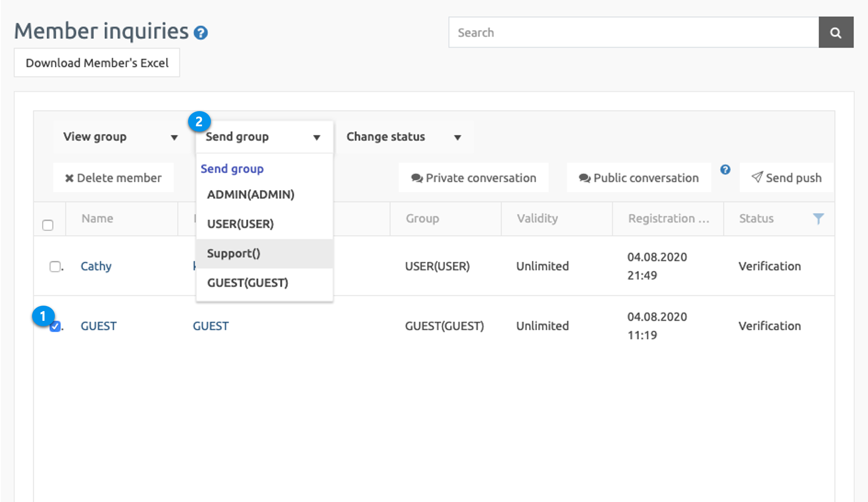
Task: Click the search magnifier icon button
Action: [x=835, y=33]
